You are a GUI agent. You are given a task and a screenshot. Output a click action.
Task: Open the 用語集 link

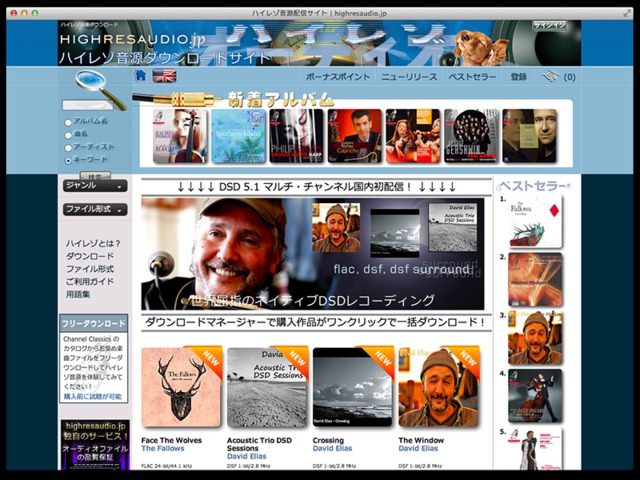point(78,294)
